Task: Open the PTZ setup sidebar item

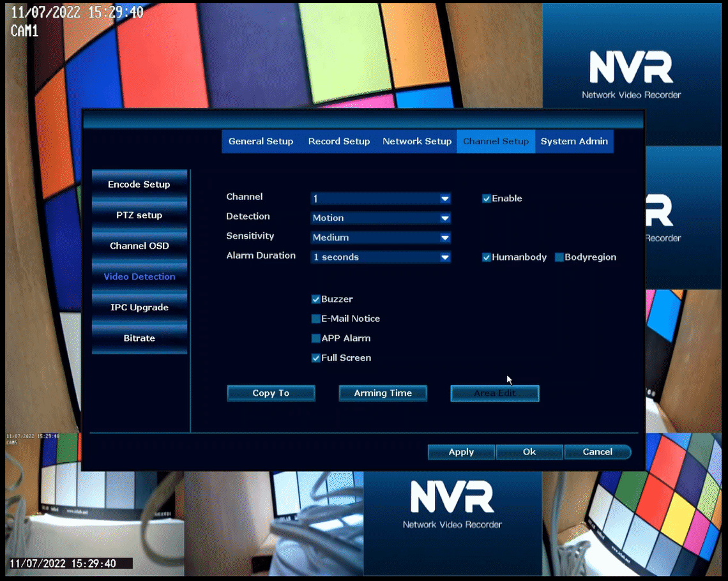Action: [139, 215]
